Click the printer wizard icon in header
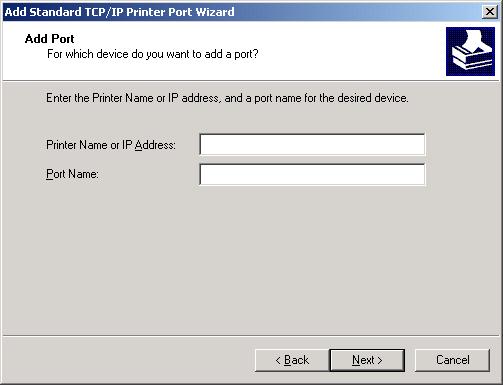Viewport: 503px width, 385px height. coord(470,51)
